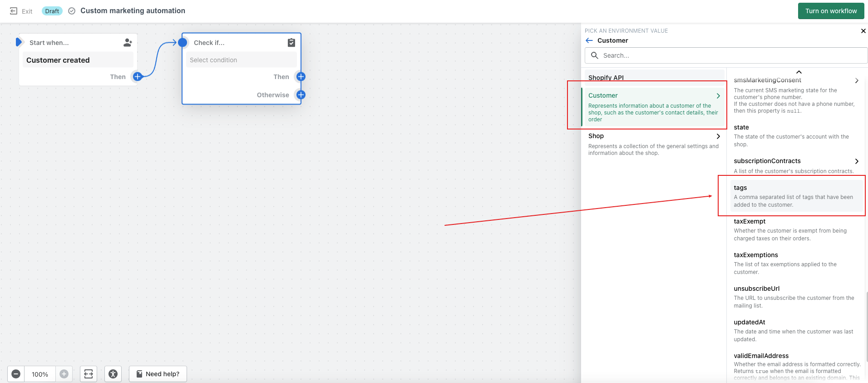Add an action to the Otherwise branch
868x383 pixels.
click(301, 95)
